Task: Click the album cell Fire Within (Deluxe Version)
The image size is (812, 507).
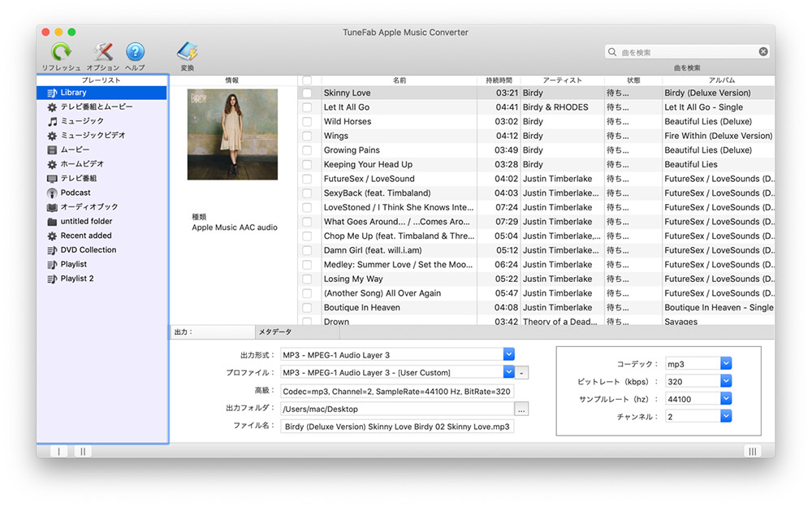Action: coord(719,136)
